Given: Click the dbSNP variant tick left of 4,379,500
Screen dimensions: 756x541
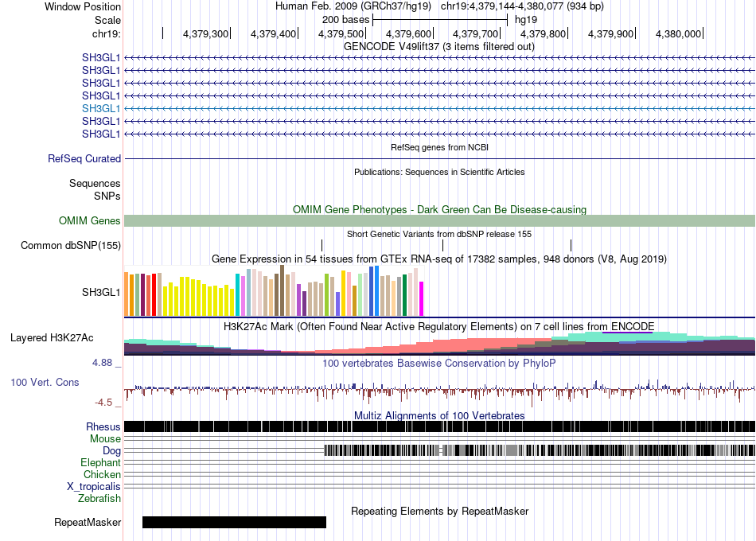Looking at the screenshot, I should (321, 245).
